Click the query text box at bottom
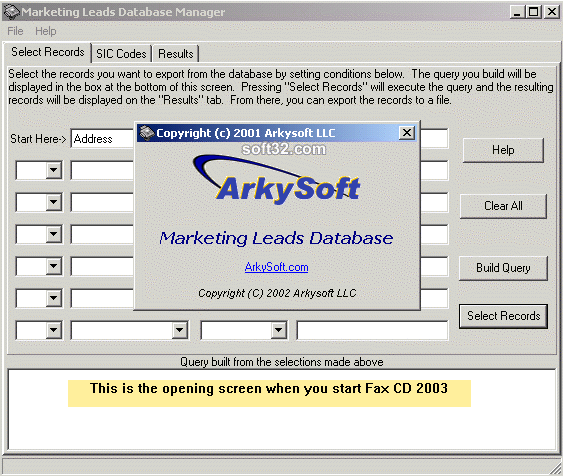563x476 pixels. point(282,409)
